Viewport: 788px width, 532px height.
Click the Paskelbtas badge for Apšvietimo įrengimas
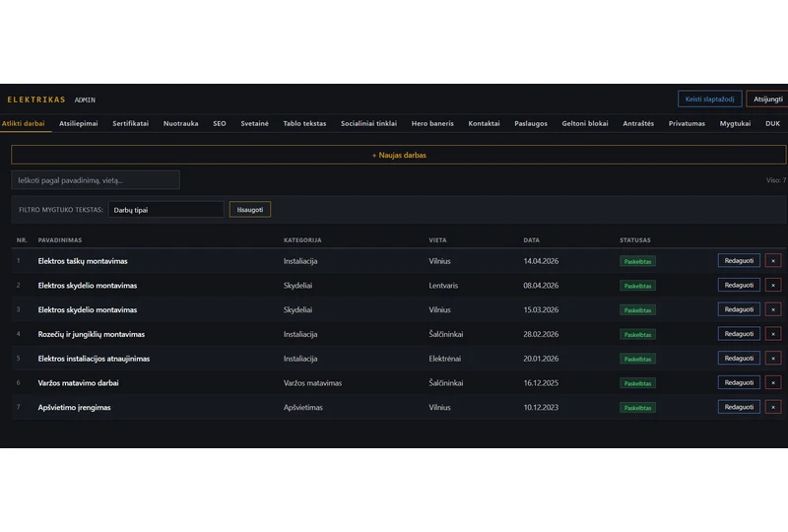(x=637, y=408)
